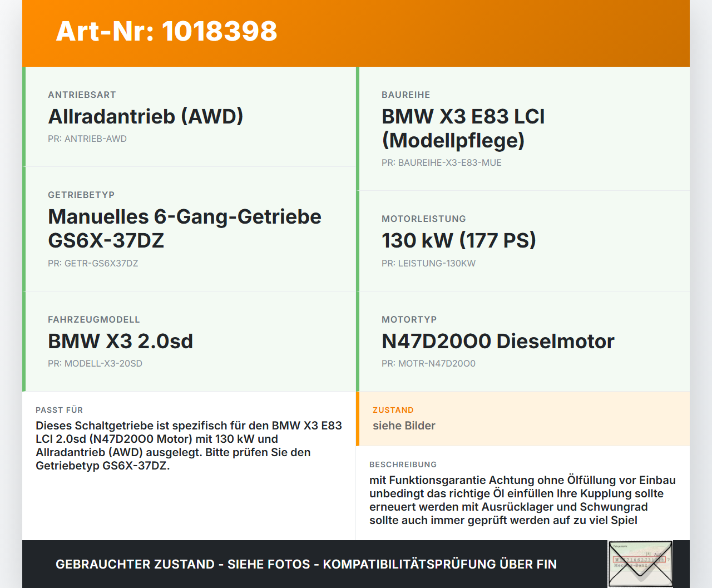Click '130 kW (177 PS)' value

[x=459, y=240]
